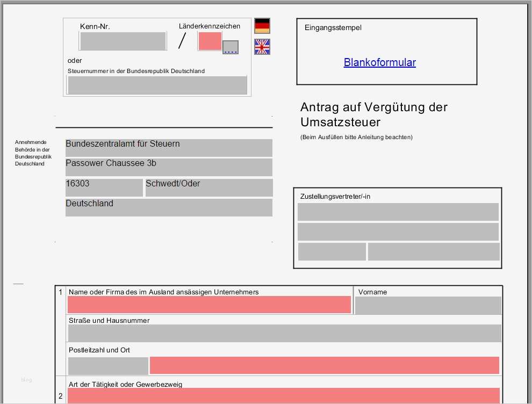
Task: Click the Passower Chaussee 3b address field
Action: [x=168, y=167]
